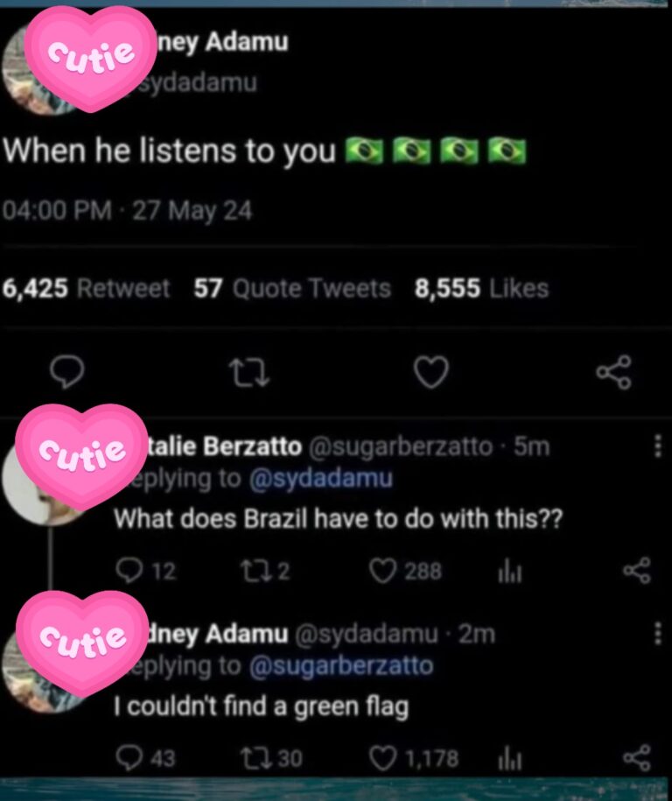Screen dimensions: 672x801
Task: Open the more options menu on Berzatto's reply
Action: tap(658, 446)
